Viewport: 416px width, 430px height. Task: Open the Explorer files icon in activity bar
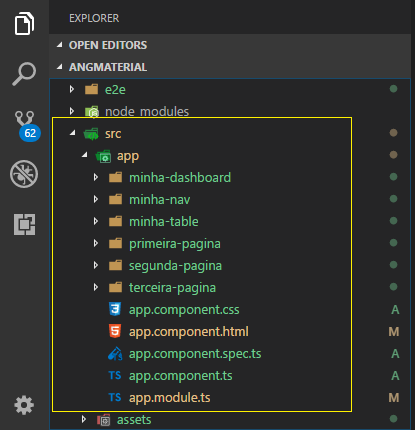pos(24,23)
